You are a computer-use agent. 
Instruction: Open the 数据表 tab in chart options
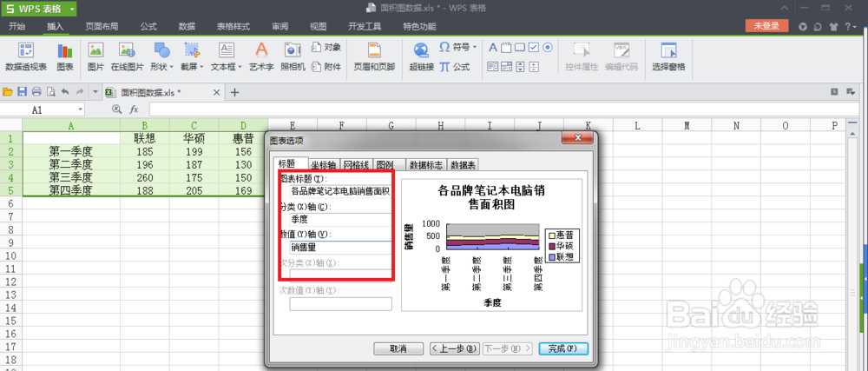pyautogui.click(x=463, y=164)
